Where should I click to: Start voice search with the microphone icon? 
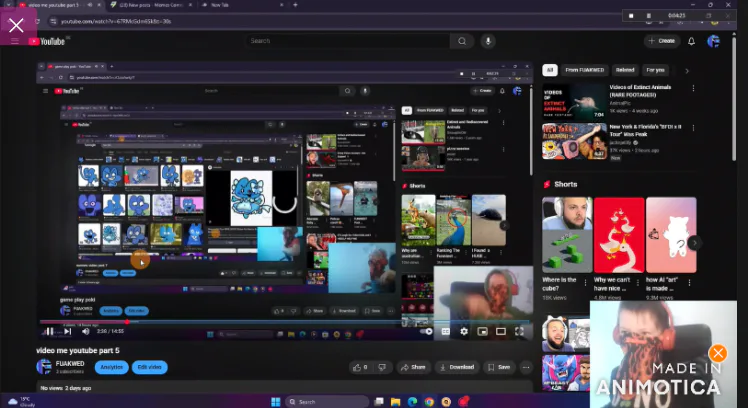(x=488, y=41)
